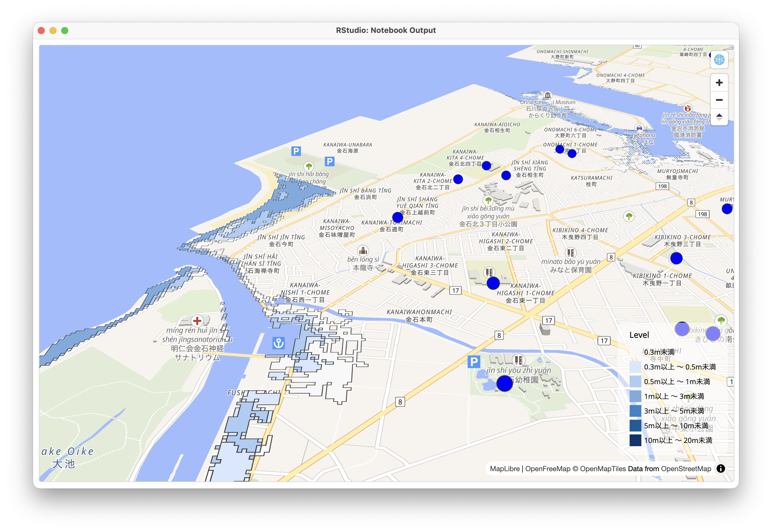Open the OpenFreeMap attribution link
This screenshot has width=772, height=532.
click(548, 469)
